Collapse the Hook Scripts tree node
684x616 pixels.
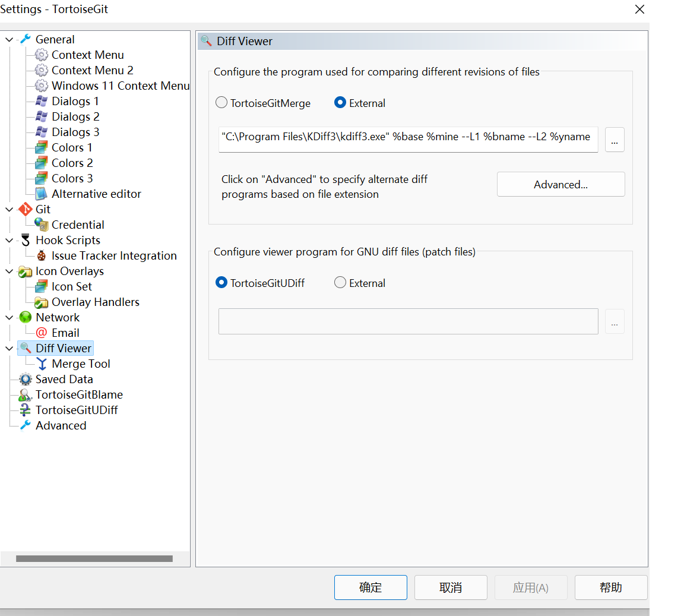point(9,240)
